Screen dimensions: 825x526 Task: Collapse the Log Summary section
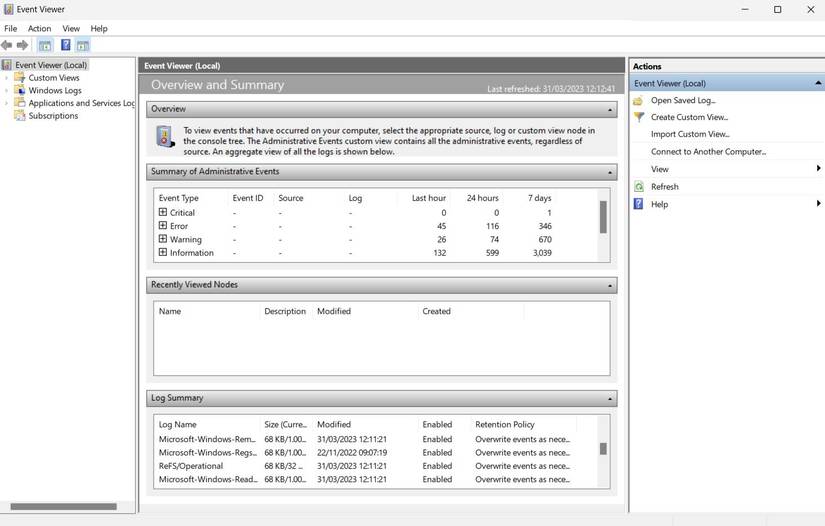point(610,398)
